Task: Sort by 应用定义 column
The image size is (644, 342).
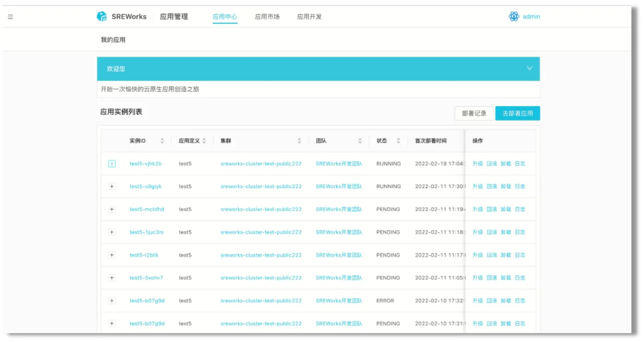Action: [x=204, y=141]
